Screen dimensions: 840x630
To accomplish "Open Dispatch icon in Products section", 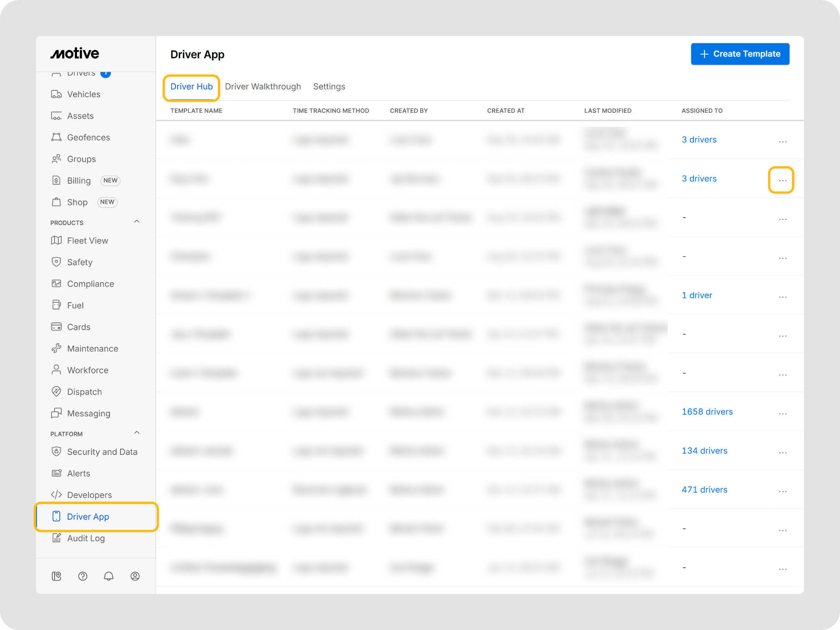I will point(56,392).
